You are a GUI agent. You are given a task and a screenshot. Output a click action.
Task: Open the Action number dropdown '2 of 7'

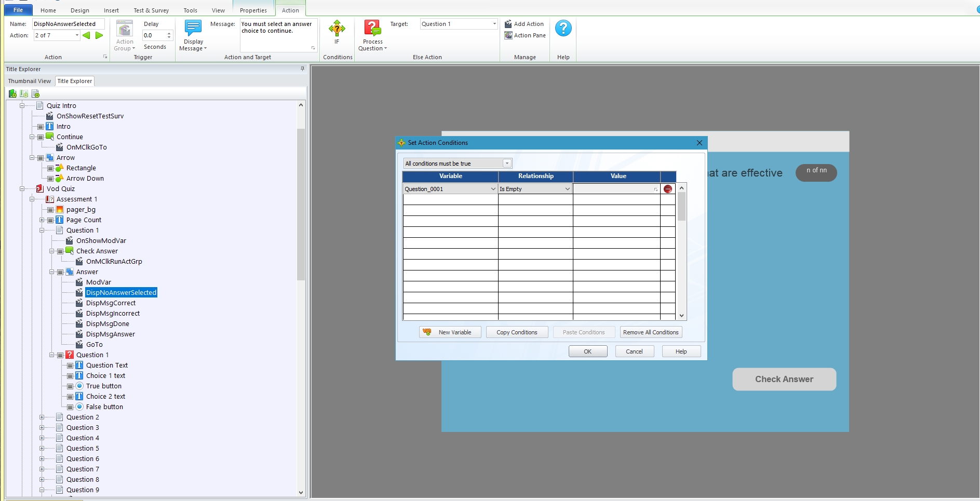tap(77, 35)
